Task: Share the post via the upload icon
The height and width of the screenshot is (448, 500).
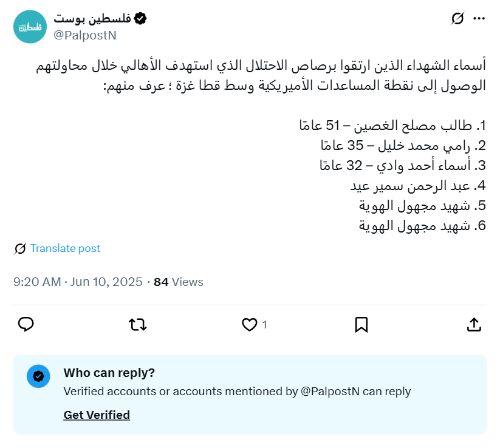Action: click(474, 325)
